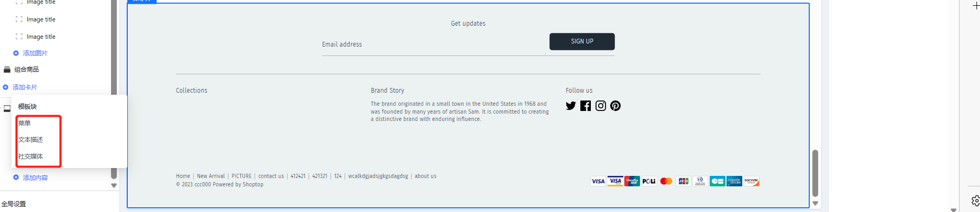Viewport: 980px width, 212px height.
Task: Click the Discover payment card icon
Action: click(x=752, y=181)
